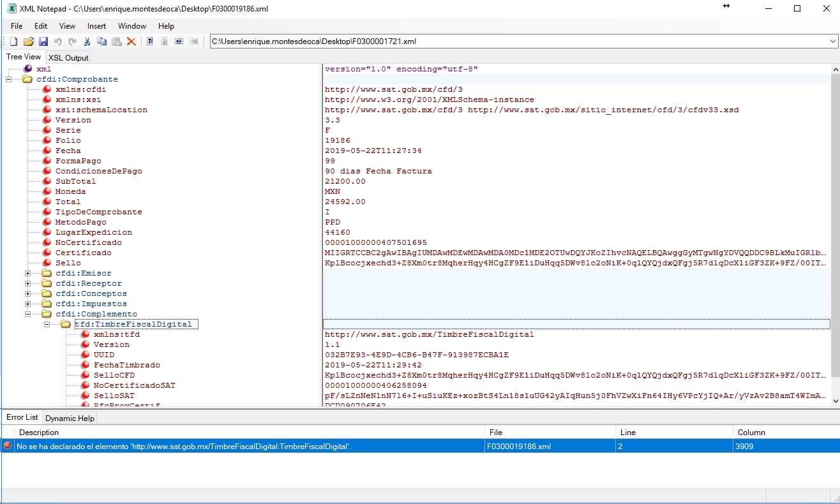
Task: Collapse the tfd:TimbreFiscalDigital node
Action: pos(47,324)
